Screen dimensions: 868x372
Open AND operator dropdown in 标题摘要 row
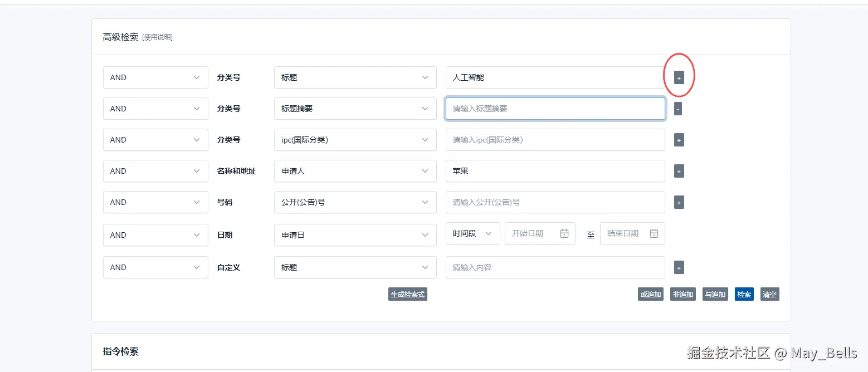point(155,109)
